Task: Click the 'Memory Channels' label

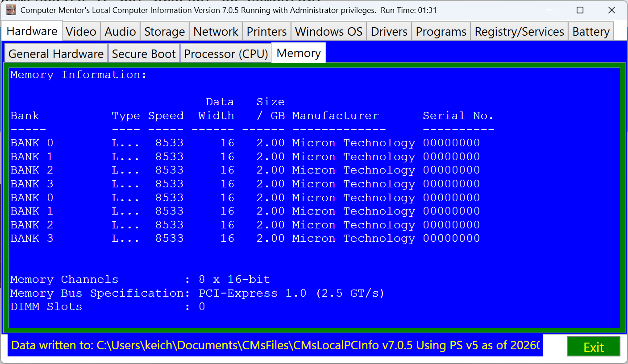Action: pos(64,280)
